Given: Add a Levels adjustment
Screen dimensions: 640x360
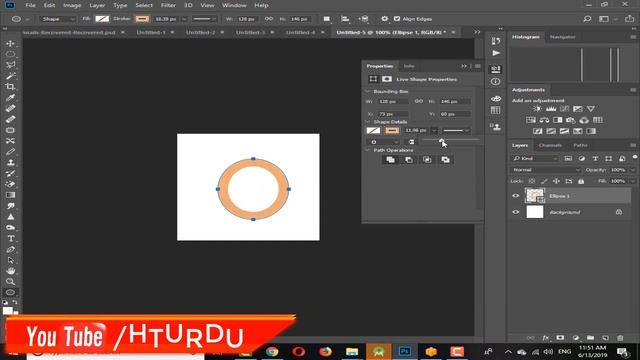Looking at the screenshot, I should click(x=551, y=109).
